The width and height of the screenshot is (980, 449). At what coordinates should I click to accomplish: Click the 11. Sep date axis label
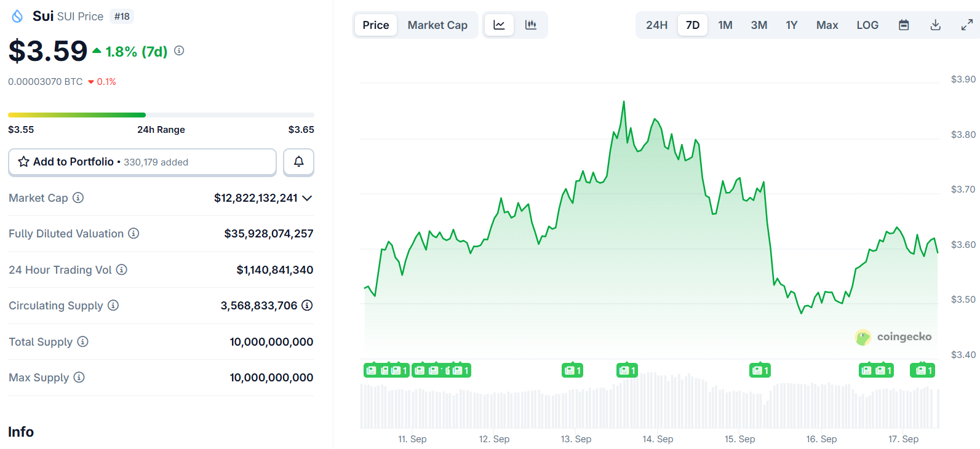click(x=412, y=439)
